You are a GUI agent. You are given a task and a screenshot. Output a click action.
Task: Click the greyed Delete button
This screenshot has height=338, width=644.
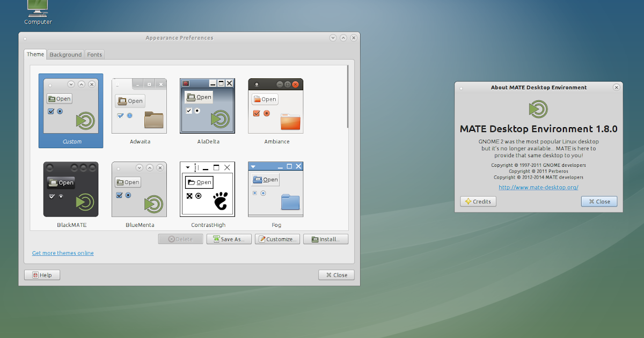click(181, 239)
